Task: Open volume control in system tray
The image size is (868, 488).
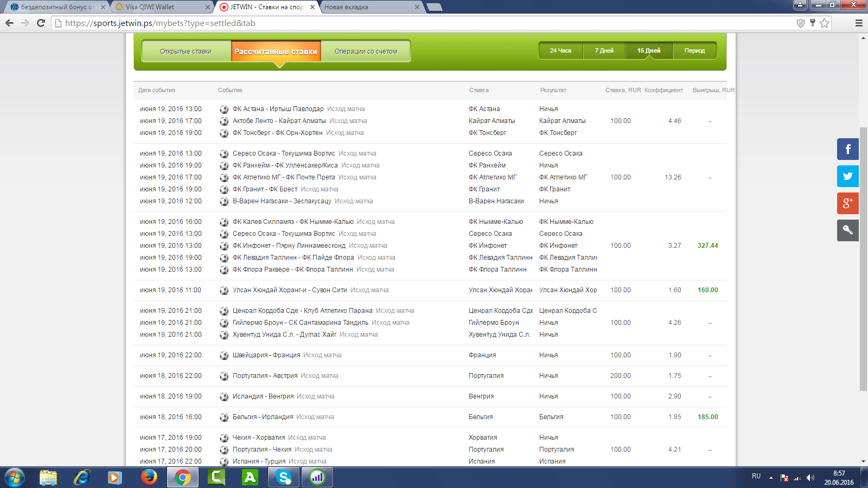Action: click(810, 478)
